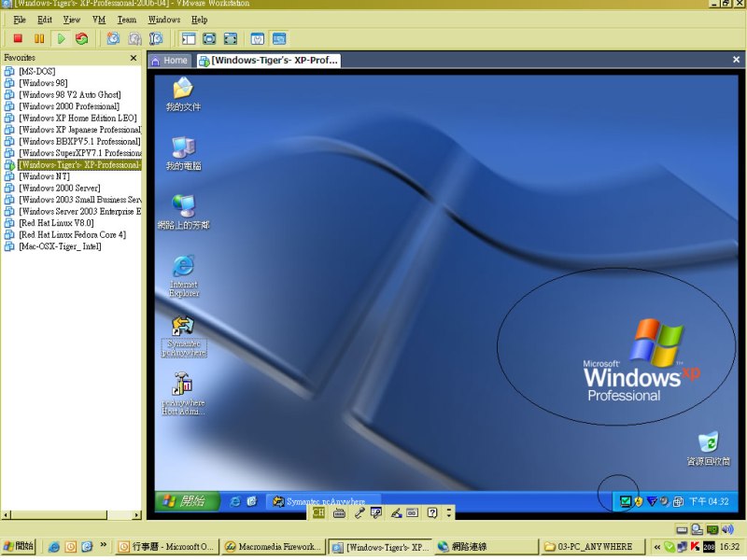747x560 pixels.
Task: Suspend the VM with the pause button
Action: pos(39,38)
